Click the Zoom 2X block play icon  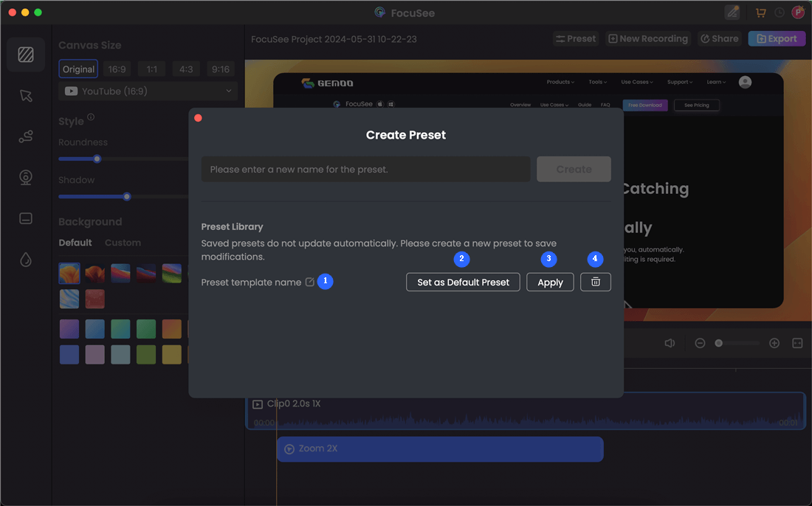289,449
